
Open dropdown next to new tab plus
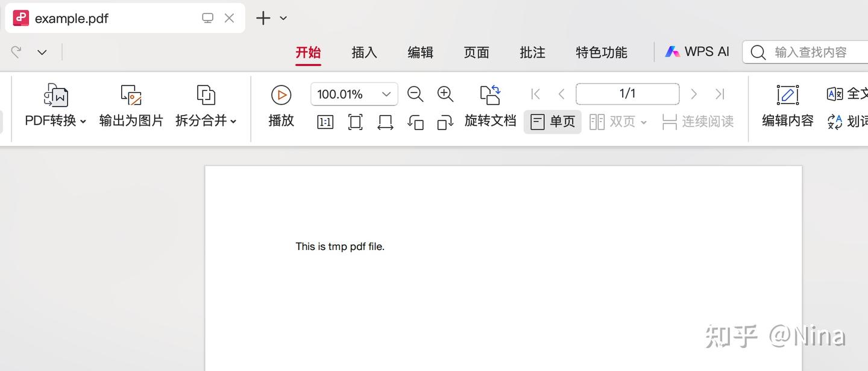pyautogui.click(x=283, y=18)
